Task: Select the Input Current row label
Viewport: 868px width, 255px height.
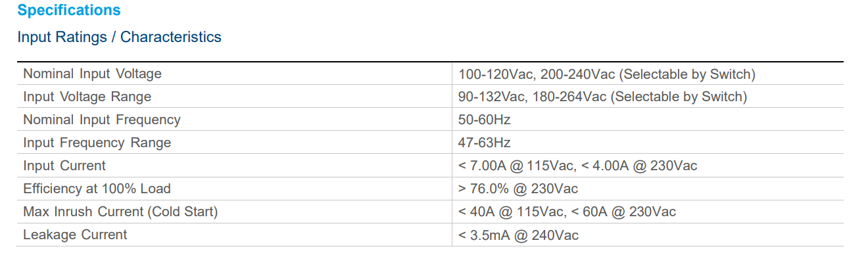Action: coord(64,166)
